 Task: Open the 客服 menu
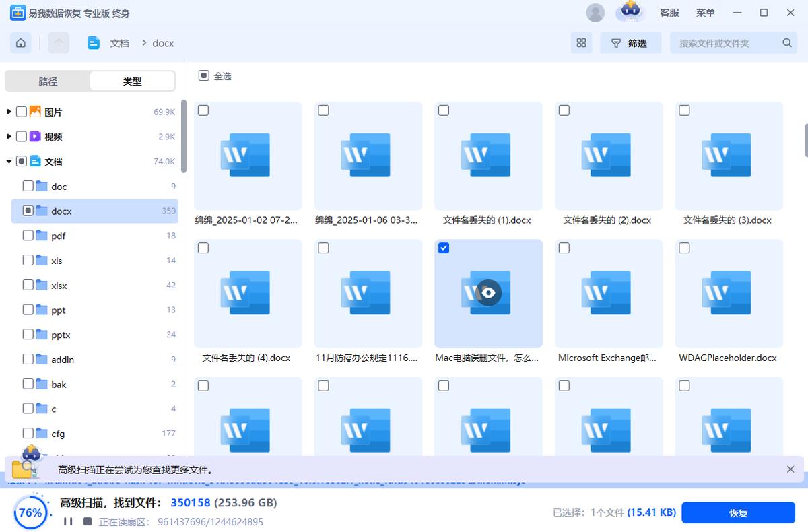point(669,13)
